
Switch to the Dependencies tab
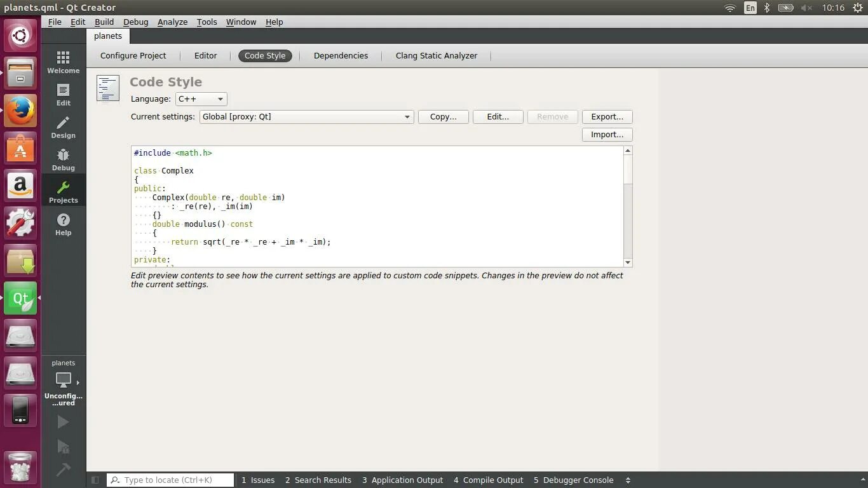(341, 56)
